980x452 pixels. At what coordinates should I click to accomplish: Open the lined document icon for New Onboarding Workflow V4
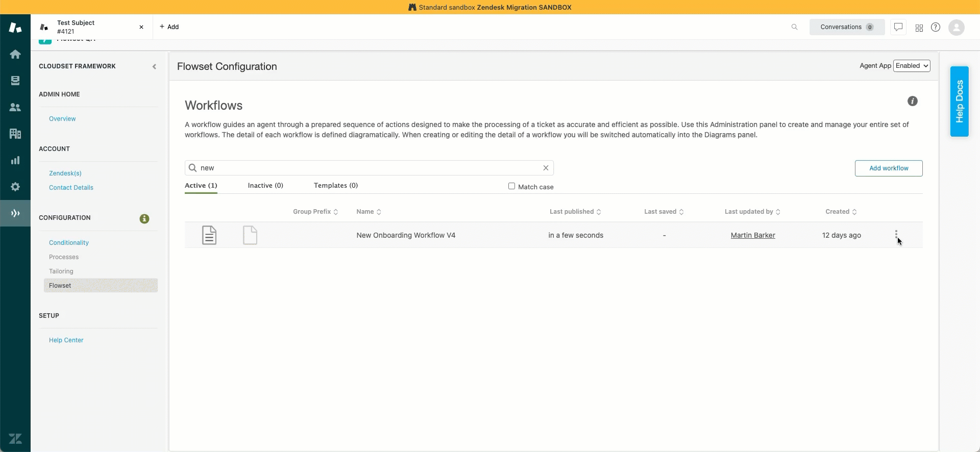209,235
